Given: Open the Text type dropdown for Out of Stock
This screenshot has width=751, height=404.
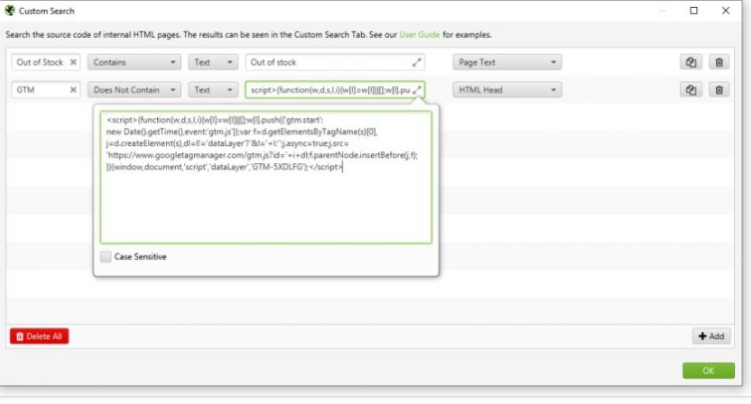Looking at the screenshot, I should tap(213, 62).
